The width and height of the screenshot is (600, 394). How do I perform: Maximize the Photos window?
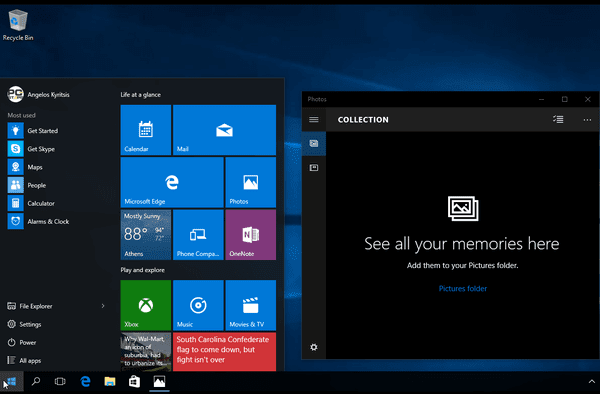click(565, 99)
